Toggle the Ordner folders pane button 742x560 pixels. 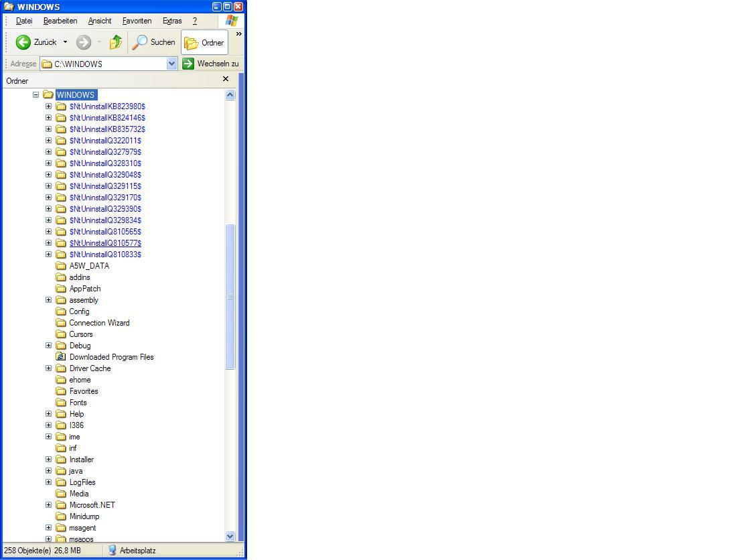[x=204, y=43]
